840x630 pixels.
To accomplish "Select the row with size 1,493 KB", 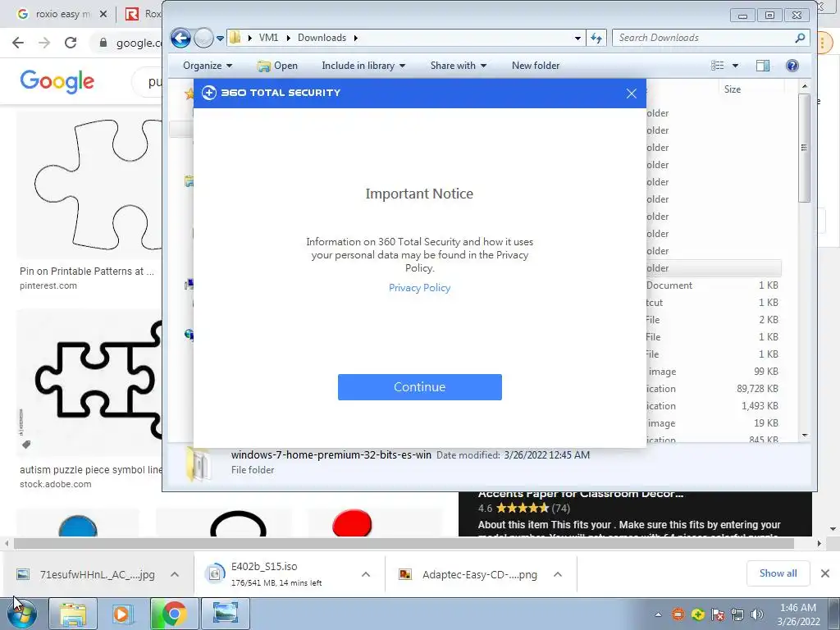I will point(713,405).
